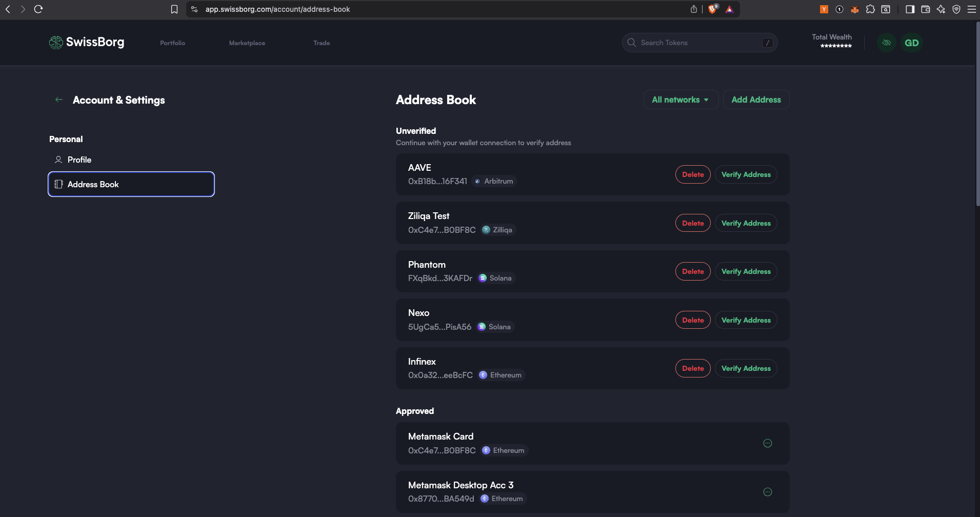
Task: Click the share icon in address bar
Action: pos(694,9)
